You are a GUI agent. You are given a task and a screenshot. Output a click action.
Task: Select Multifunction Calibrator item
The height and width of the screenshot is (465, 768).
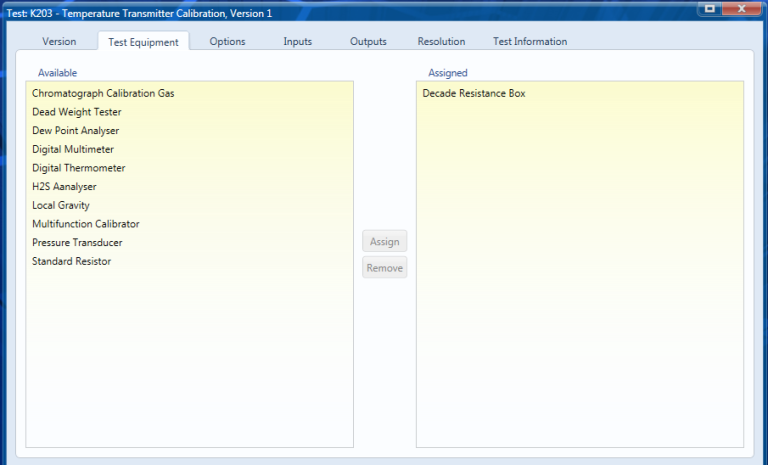coord(86,224)
